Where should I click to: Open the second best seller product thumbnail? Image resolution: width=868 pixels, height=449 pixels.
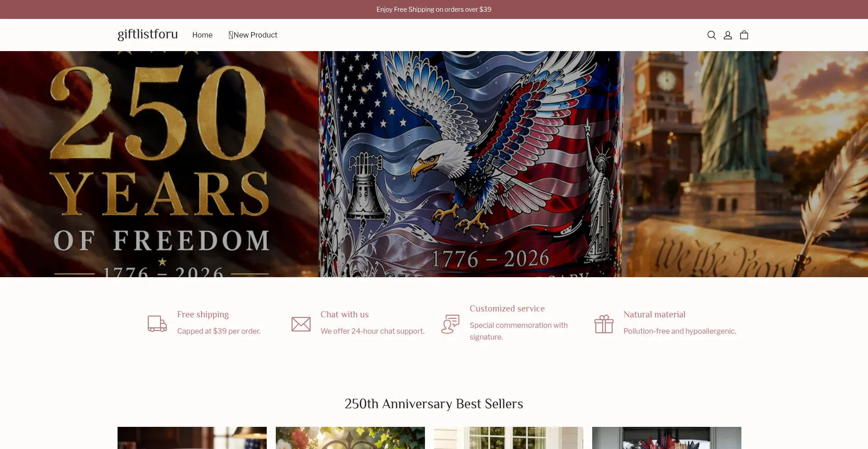pyautogui.click(x=350, y=438)
